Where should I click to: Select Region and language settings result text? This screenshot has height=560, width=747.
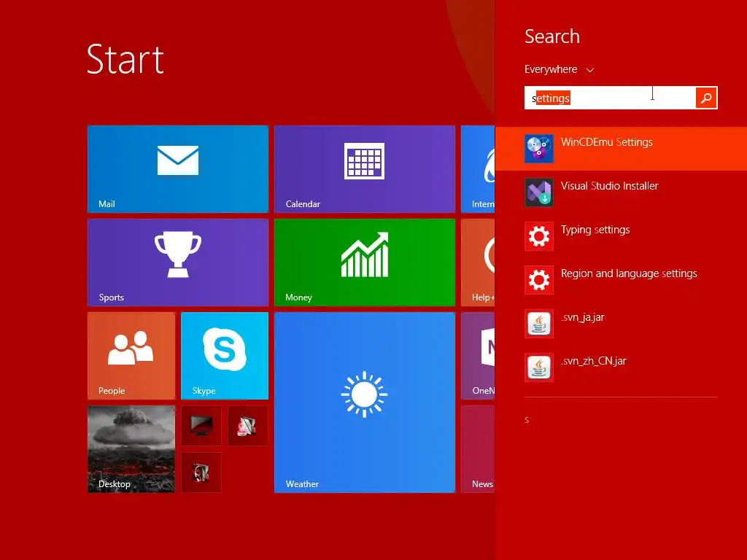(x=629, y=274)
